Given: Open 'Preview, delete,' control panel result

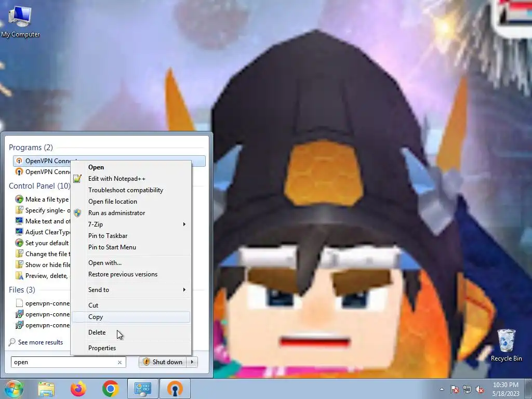Looking at the screenshot, I should [x=43, y=276].
